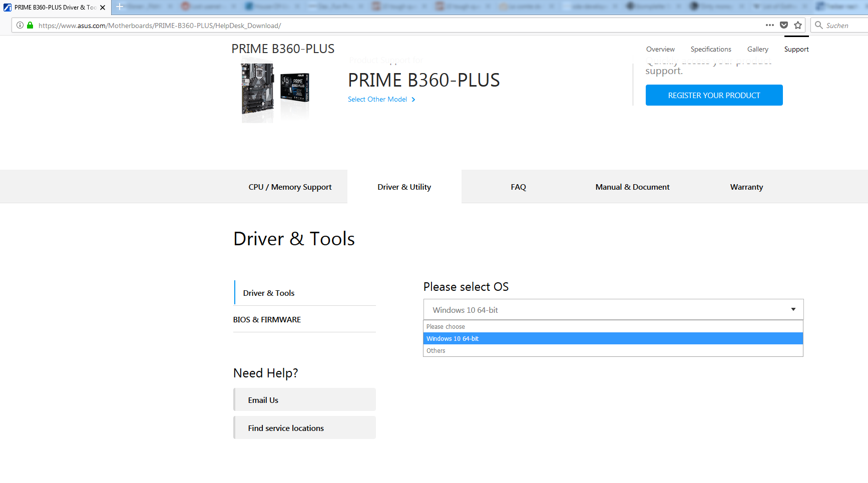Viewport: 868px width, 483px height.
Task: Click the chevron next to Select Other Model
Action: coord(413,100)
